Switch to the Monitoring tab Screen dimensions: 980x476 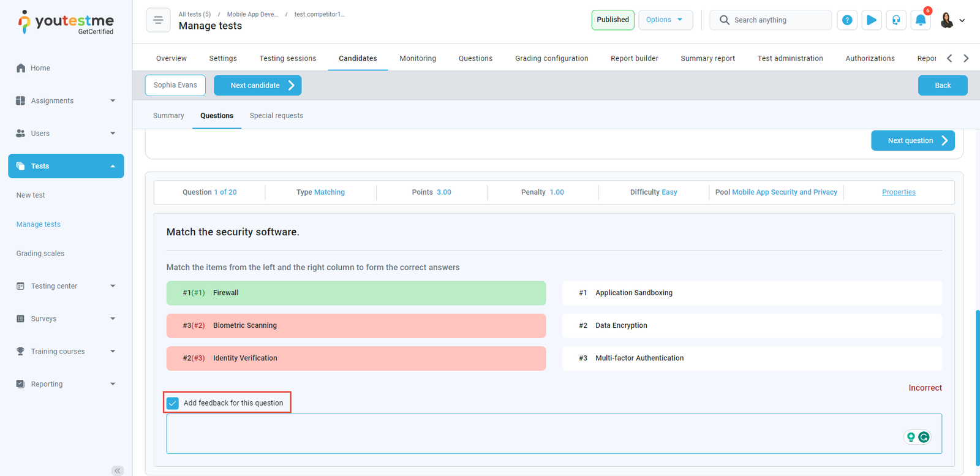[x=418, y=58]
